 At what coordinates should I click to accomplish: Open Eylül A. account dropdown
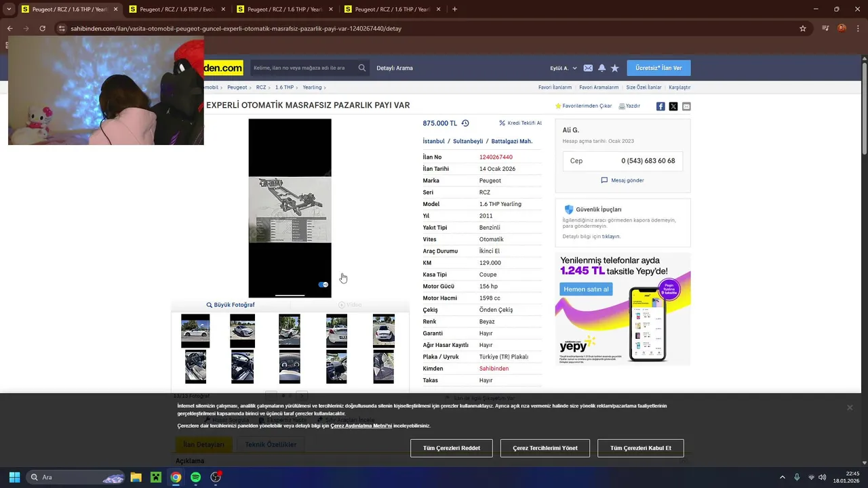point(563,68)
